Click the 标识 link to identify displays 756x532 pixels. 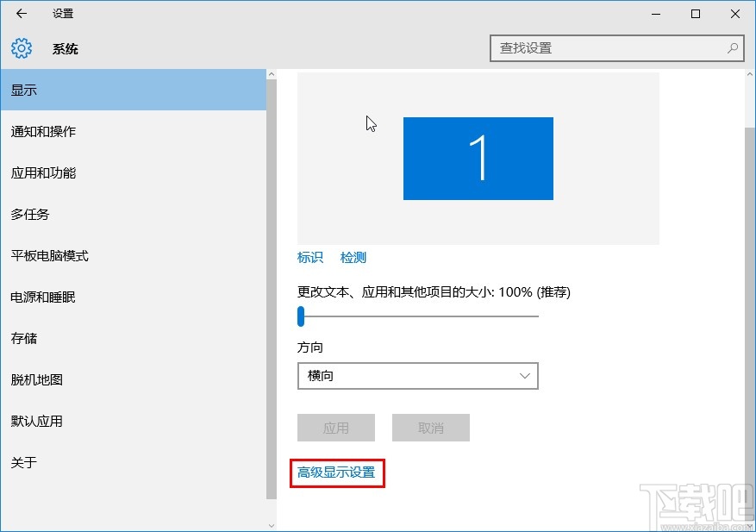point(310,257)
